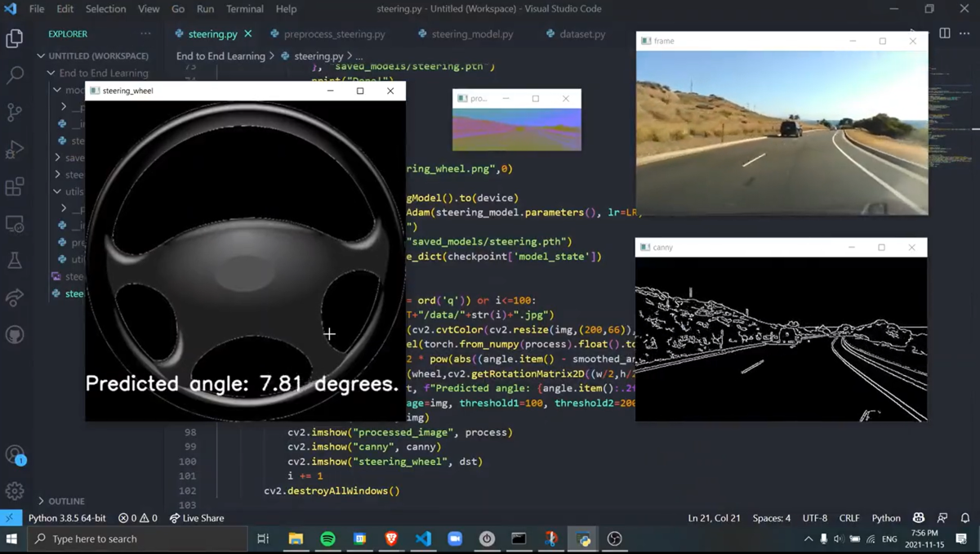
Task: Open the Testing flask view
Action: pos(15,261)
